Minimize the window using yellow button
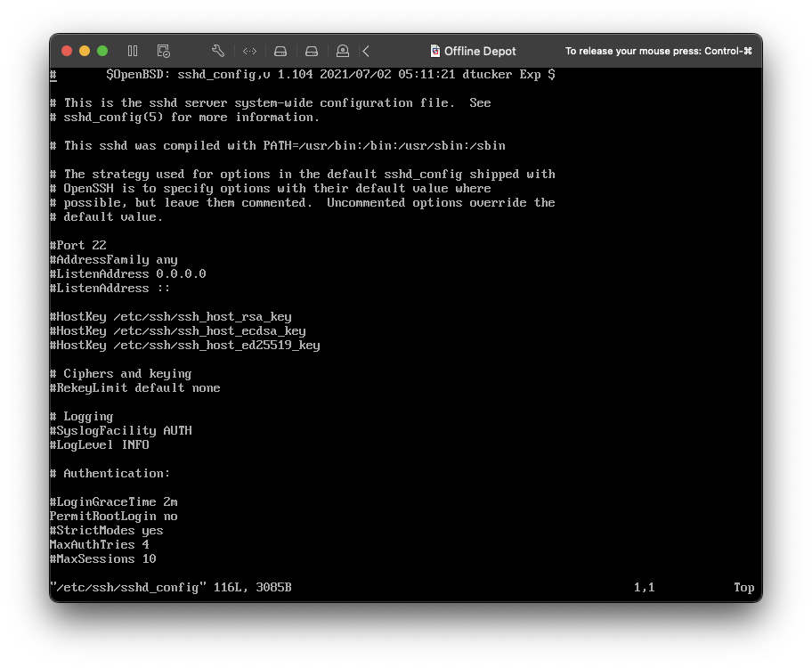The image size is (812, 668). pos(85,51)
